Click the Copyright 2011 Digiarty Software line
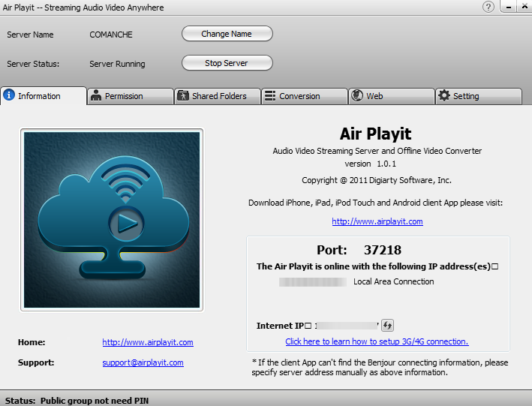The width and height of the screenshot is (532, 406). (x=377, y=180)
